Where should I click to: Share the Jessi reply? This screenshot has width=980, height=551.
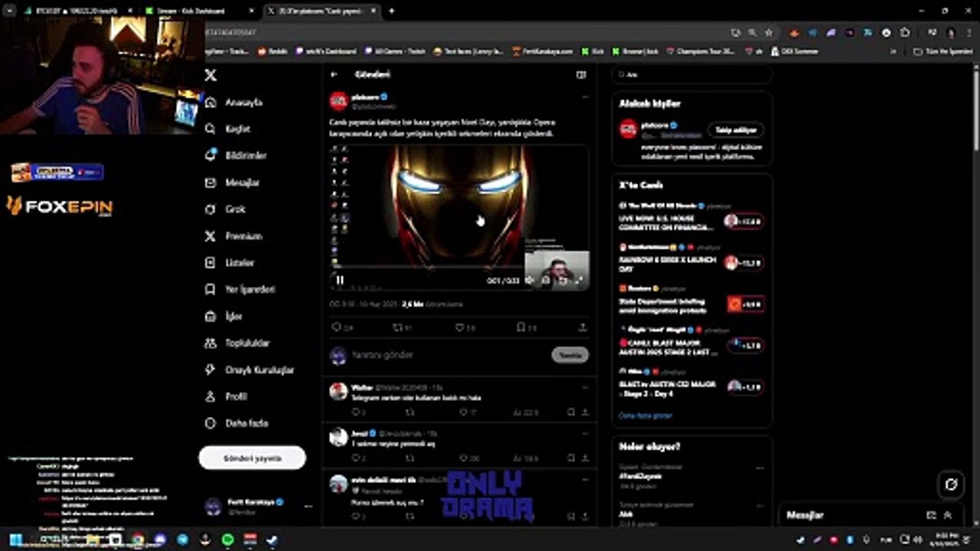[x=585, y=458]
